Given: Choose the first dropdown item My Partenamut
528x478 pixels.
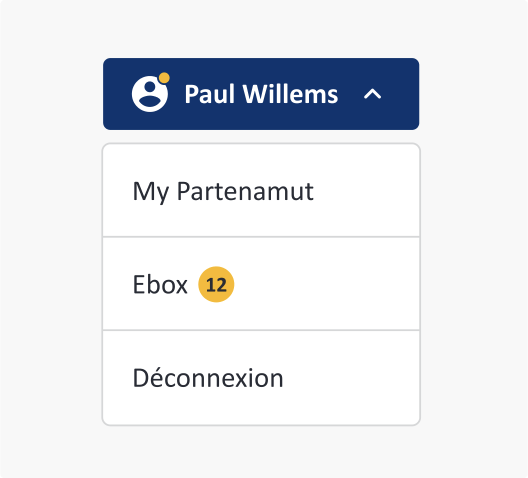Looking at the screenshot, I should pyautogui.click(x=261, y=191).
